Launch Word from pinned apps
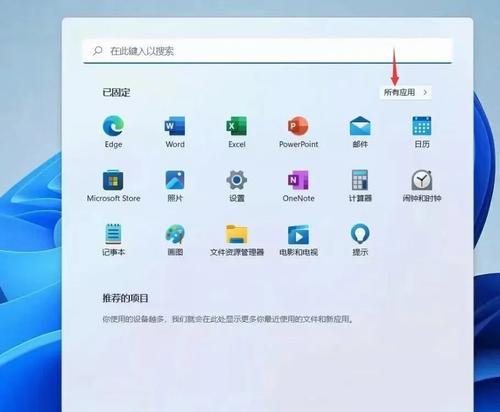This screenshot has height=412, width=500. [175, 131]
